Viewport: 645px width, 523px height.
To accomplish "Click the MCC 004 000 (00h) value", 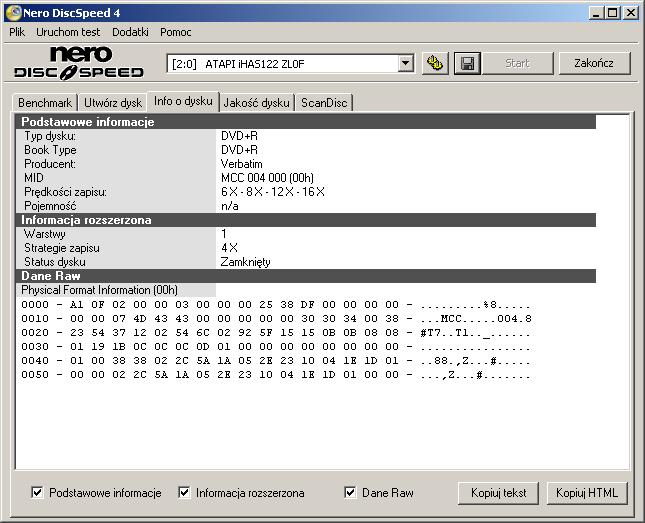I will point(267,178).
